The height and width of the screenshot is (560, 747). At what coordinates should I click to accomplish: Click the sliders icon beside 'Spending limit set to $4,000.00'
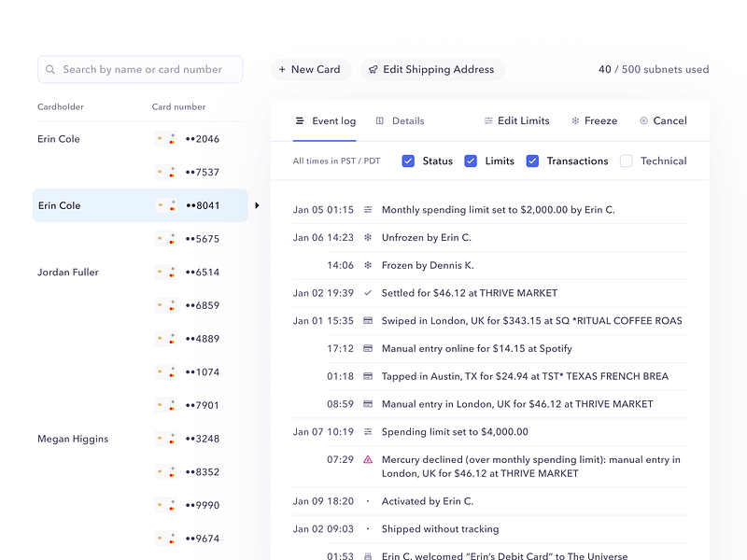(368, 431)
